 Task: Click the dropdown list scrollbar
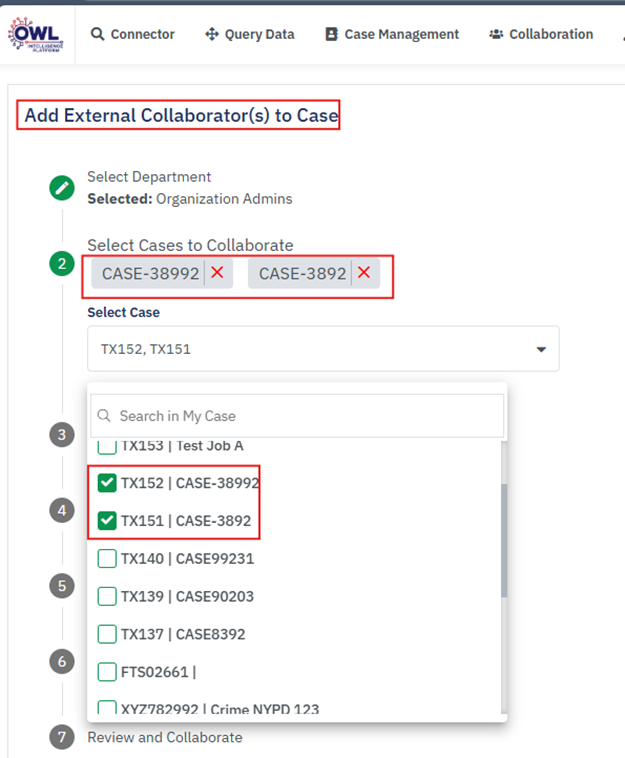click(502, 540)
